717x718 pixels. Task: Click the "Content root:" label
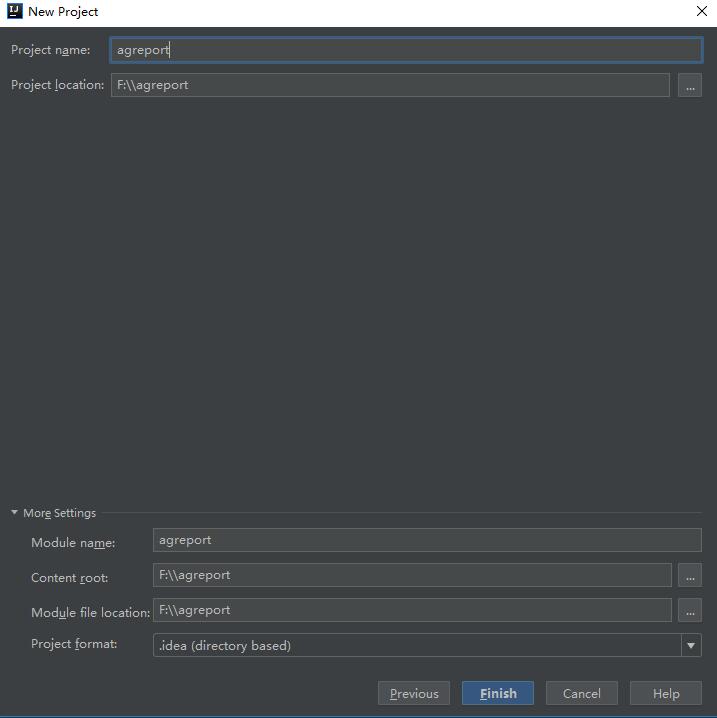(70, 578)
